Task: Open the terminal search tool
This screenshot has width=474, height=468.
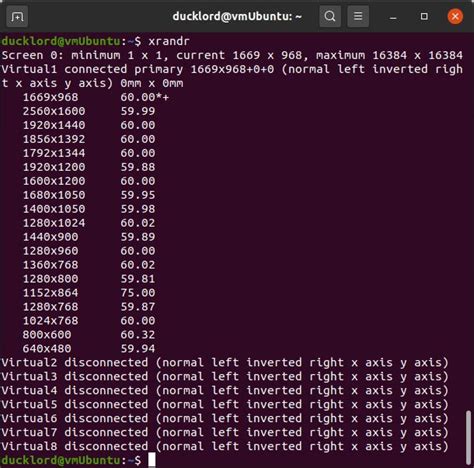Action: click(x=330, y=16)
